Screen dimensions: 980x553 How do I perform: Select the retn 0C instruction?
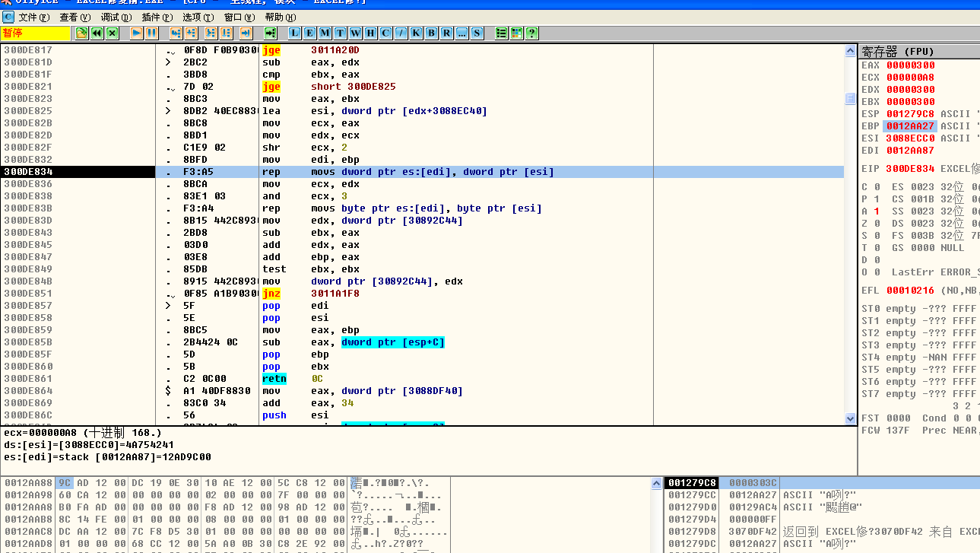click(x=293, y=379)
